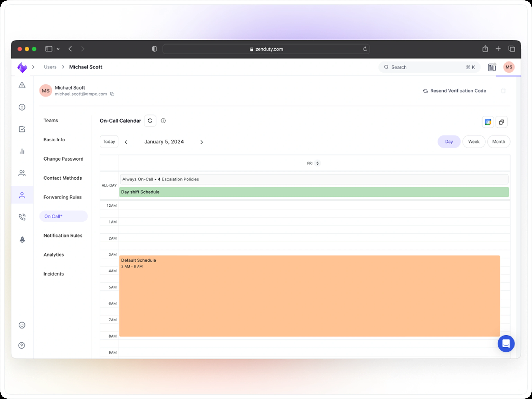The width and height of the screenshot is (532, 399).
Task: Go to previous day with left chevron
Action: 126,142
